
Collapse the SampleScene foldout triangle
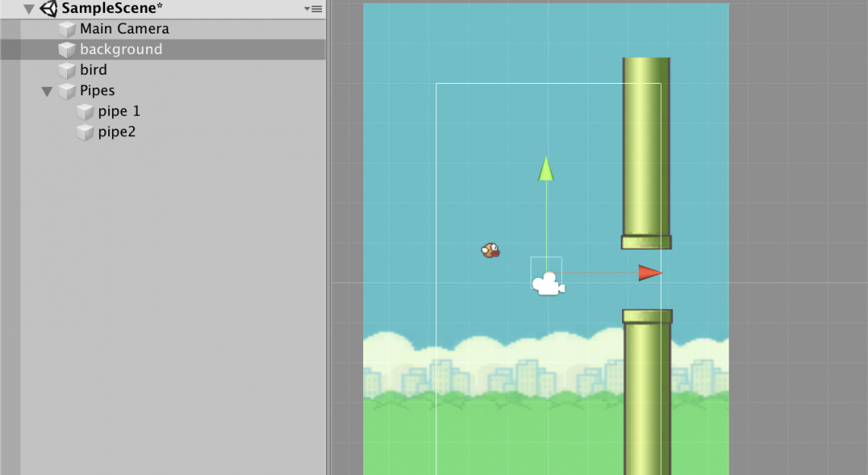pos(29,9)
